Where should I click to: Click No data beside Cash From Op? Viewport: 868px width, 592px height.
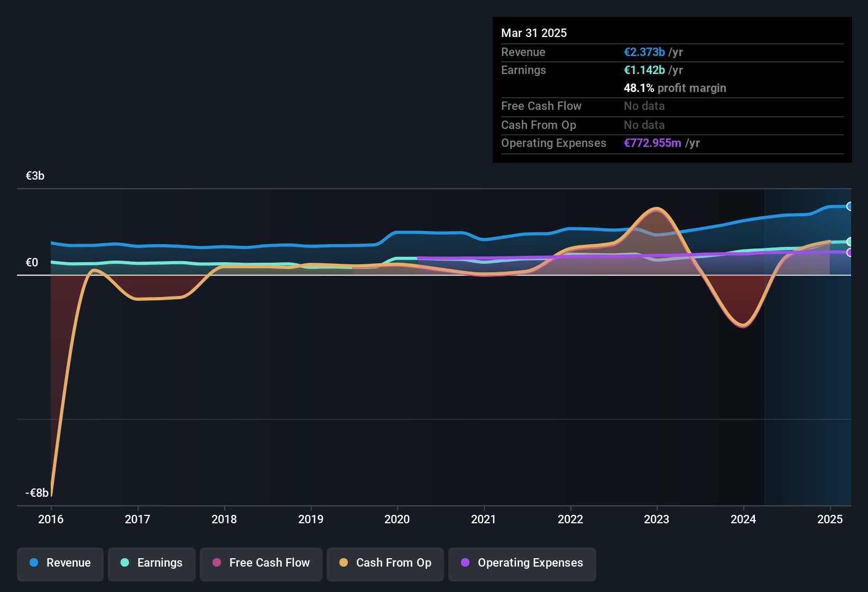(644, 125)
